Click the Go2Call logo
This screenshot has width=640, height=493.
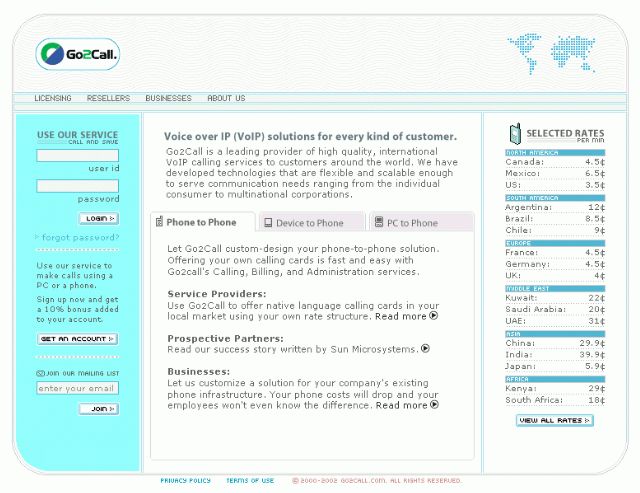[x=78, y=54]
